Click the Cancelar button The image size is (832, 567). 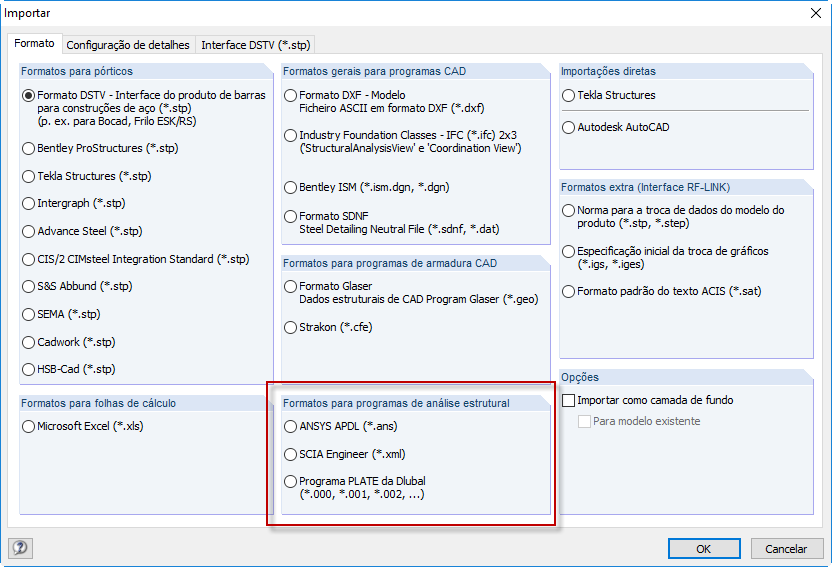point(786,549)
